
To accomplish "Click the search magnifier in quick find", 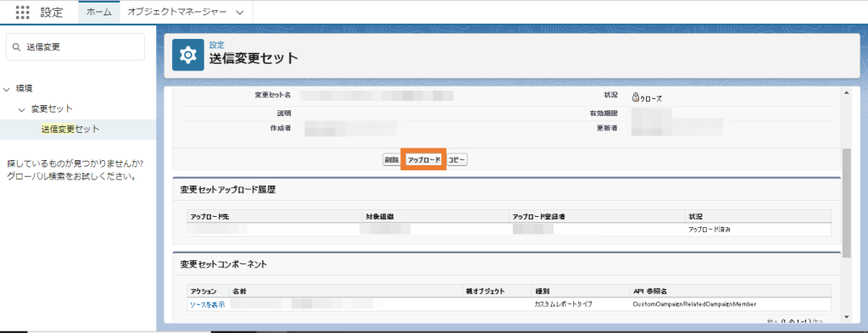I will coord(16,47).
